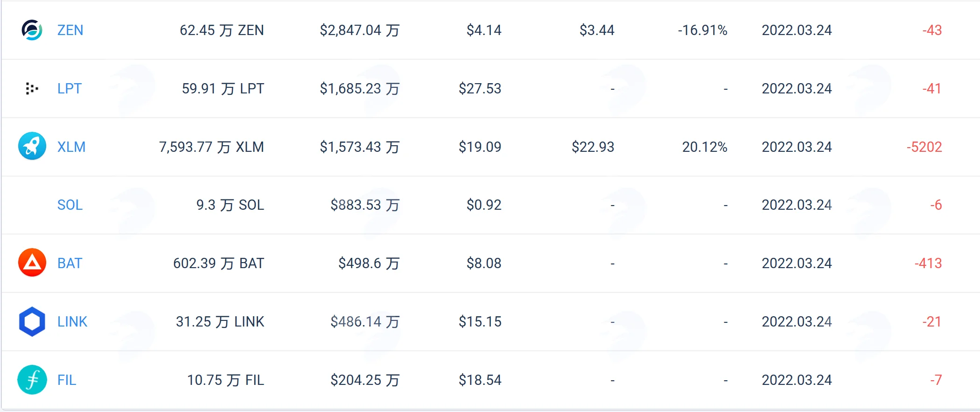Click the LPT dotted logo icon
This screenshot has height=412, width=980.
[32, 88]
